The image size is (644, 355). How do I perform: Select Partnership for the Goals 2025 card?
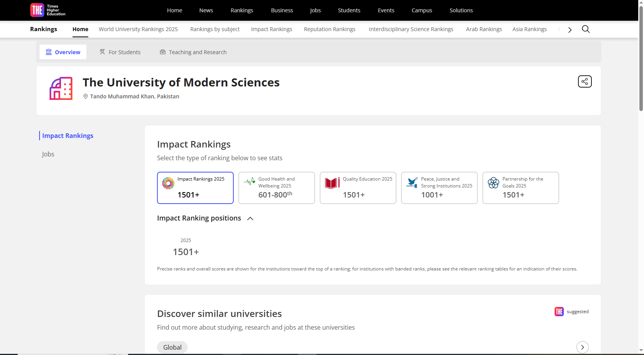(x=520, y=188)
